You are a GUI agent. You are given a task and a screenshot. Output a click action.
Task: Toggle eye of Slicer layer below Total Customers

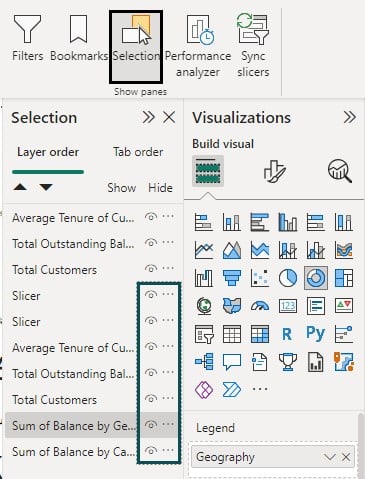[151, 294]
